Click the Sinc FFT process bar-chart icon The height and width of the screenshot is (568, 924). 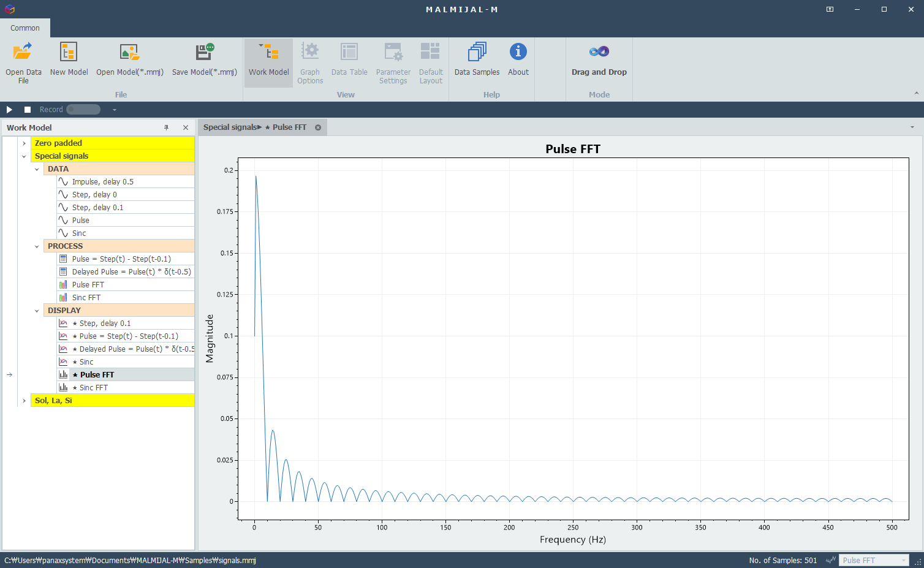(x=63, y=298)
